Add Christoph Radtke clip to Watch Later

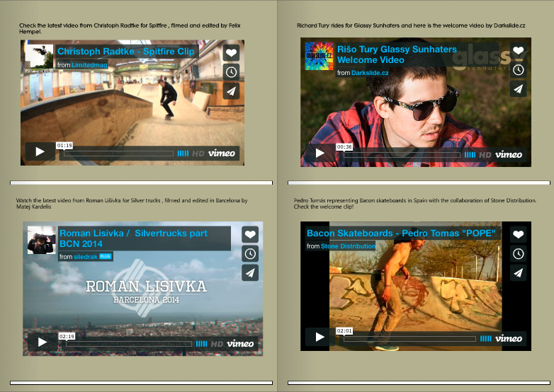point(231,71)
